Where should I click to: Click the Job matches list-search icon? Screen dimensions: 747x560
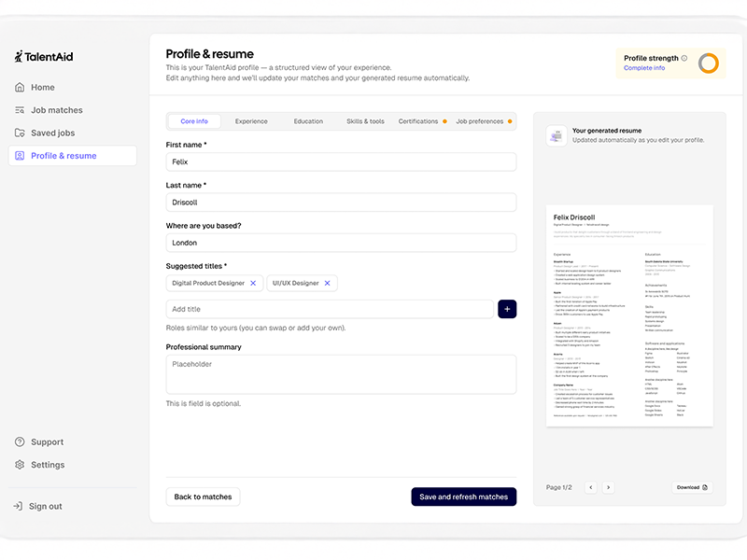20,110
